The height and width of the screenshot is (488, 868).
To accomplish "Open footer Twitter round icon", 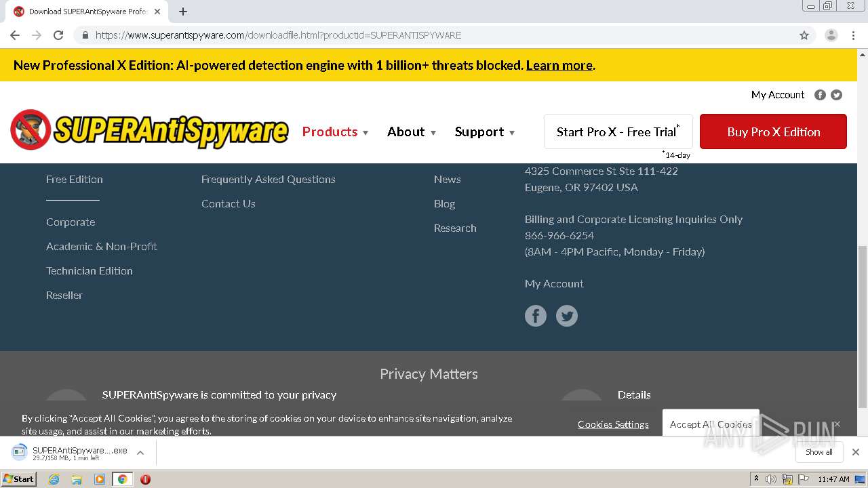I will tap(567, 316).
